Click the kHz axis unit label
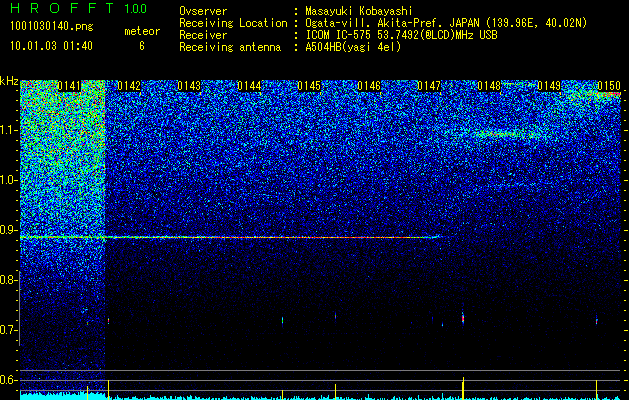 9,81
